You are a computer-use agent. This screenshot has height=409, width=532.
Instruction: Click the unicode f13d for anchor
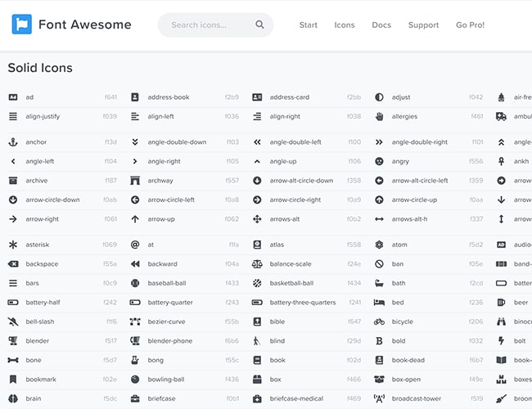pos(111,142)
